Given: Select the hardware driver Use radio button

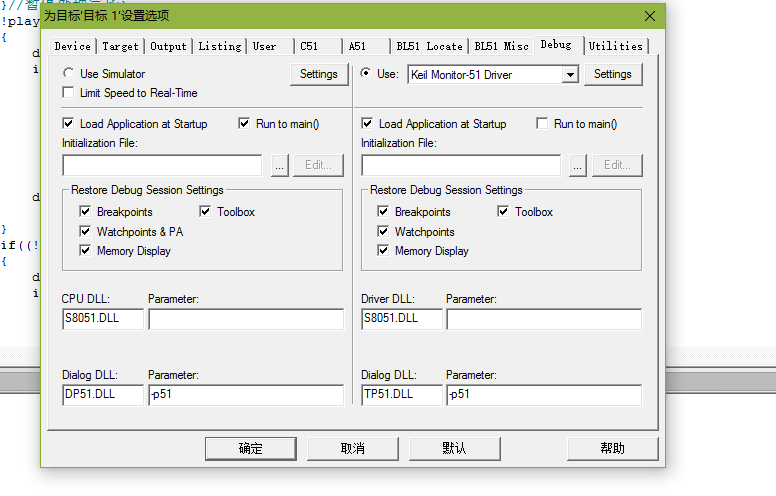Looking at the screenshot, I should [x=366, y=74].
